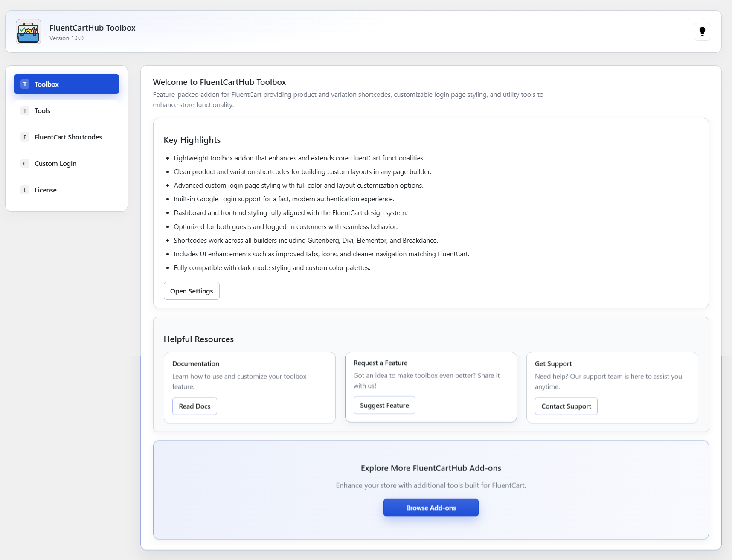
Task: Select FluentCart Shortcodes in the sidebar
Action: [x=68, y=137]
